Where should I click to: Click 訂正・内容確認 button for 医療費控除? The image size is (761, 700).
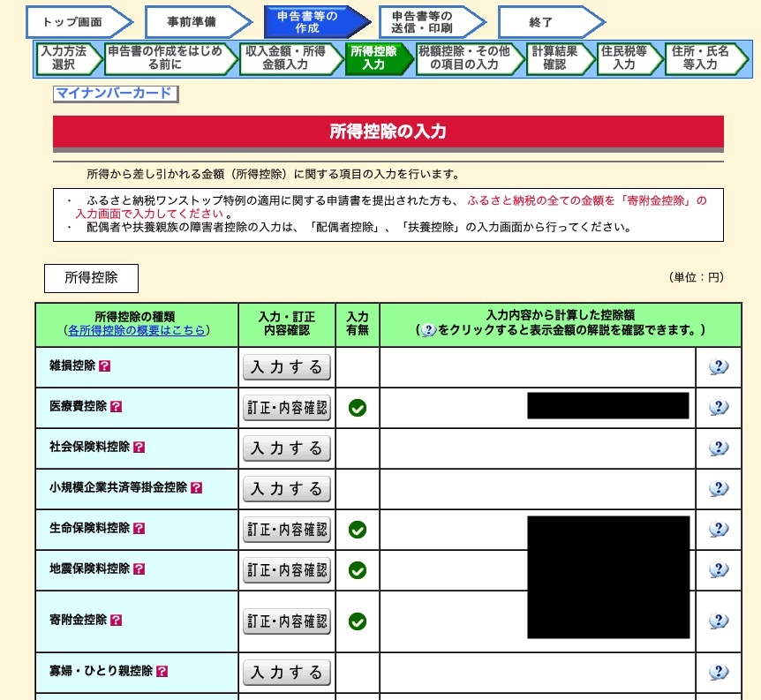286,408
